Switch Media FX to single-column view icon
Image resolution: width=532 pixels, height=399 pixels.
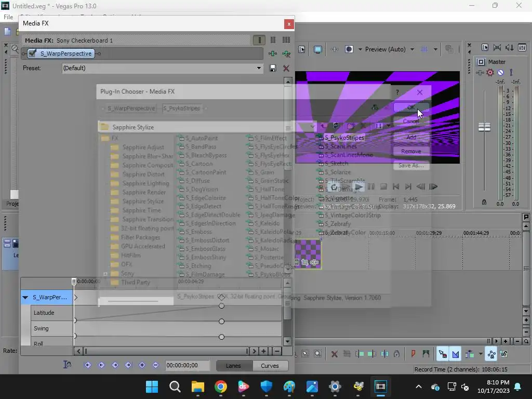[x=260, y=40]
